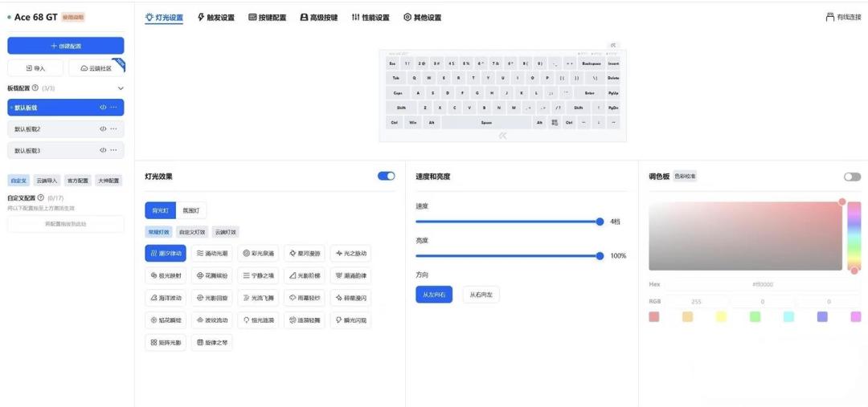Viewport: 868px width, 407px height.
Task: Click the help icon beside 板载配置
Action: [35, 88]
